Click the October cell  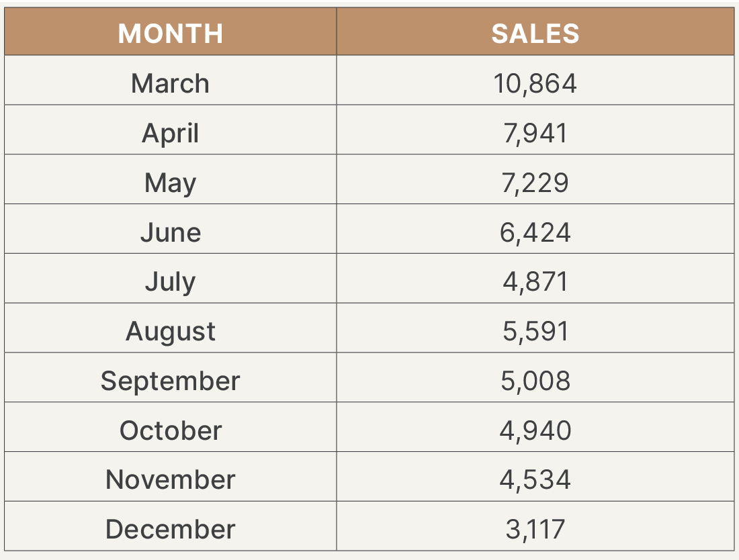click(x=171, y=430)
